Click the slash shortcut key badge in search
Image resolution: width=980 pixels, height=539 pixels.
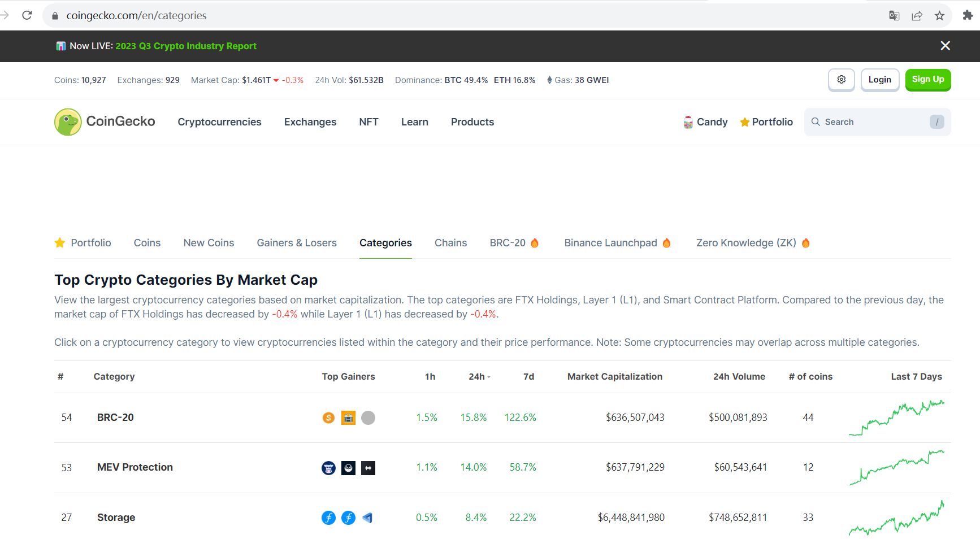pos(936,121)
